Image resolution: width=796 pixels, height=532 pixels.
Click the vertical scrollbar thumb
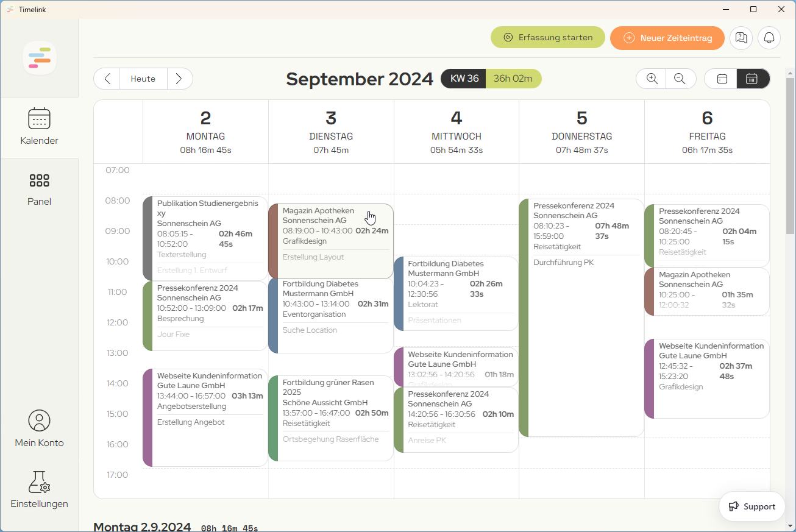click(x=790, y=155)
